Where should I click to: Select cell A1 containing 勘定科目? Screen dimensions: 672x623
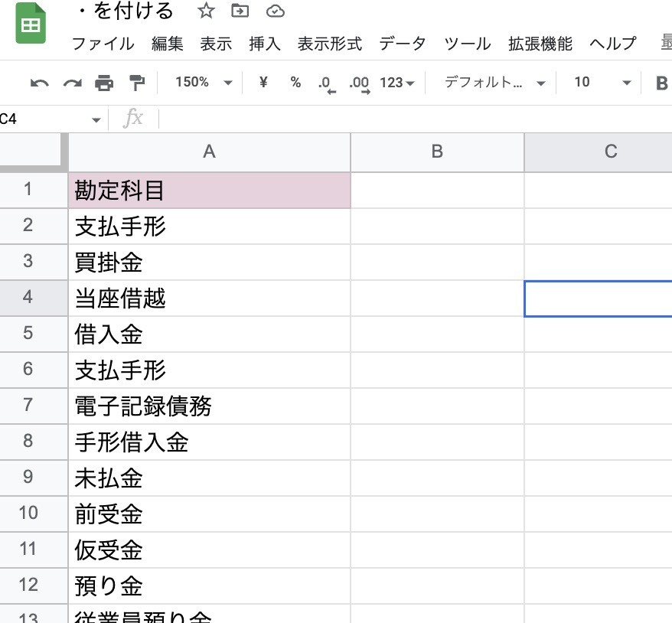pyautogui.click(x=209, y=191)
